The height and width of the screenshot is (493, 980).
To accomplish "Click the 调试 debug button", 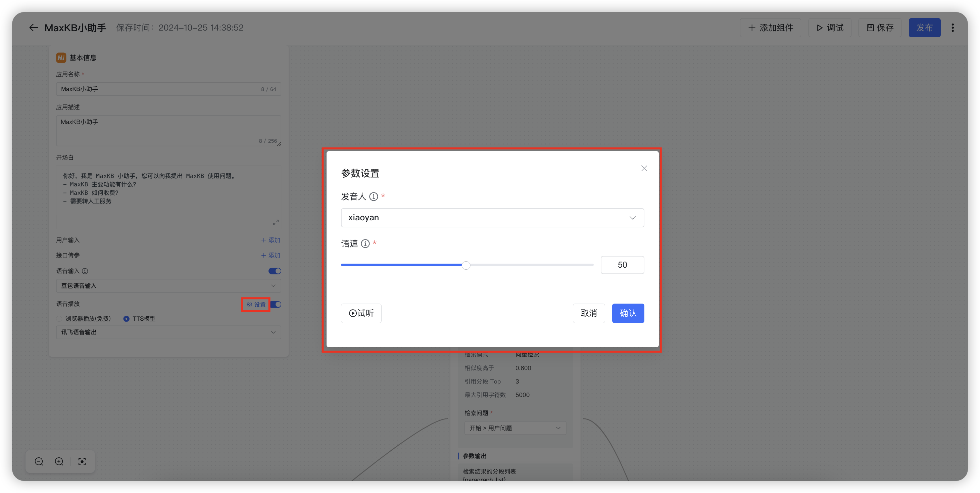I will 830,28.
